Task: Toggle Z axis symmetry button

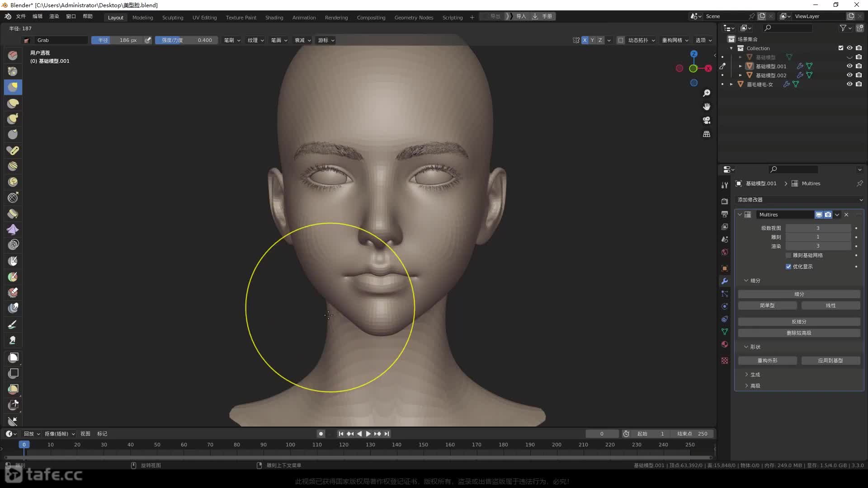Action: click(600, 40)
